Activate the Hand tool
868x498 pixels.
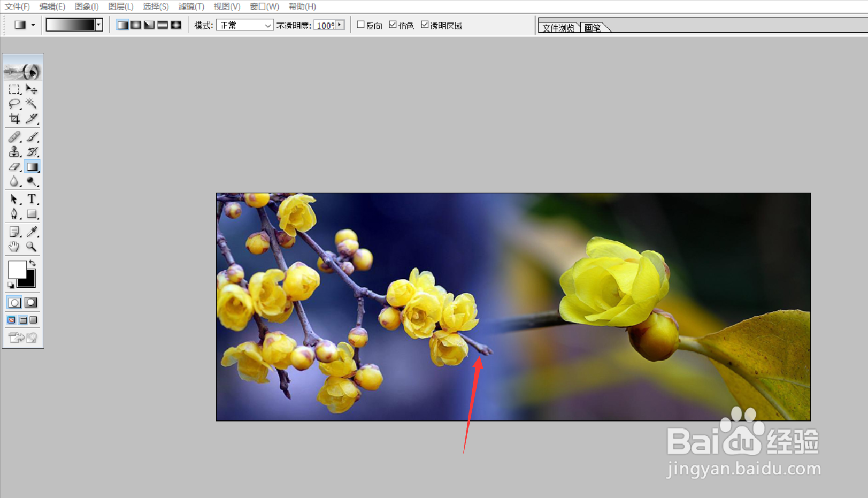click(x=14, y=247)
